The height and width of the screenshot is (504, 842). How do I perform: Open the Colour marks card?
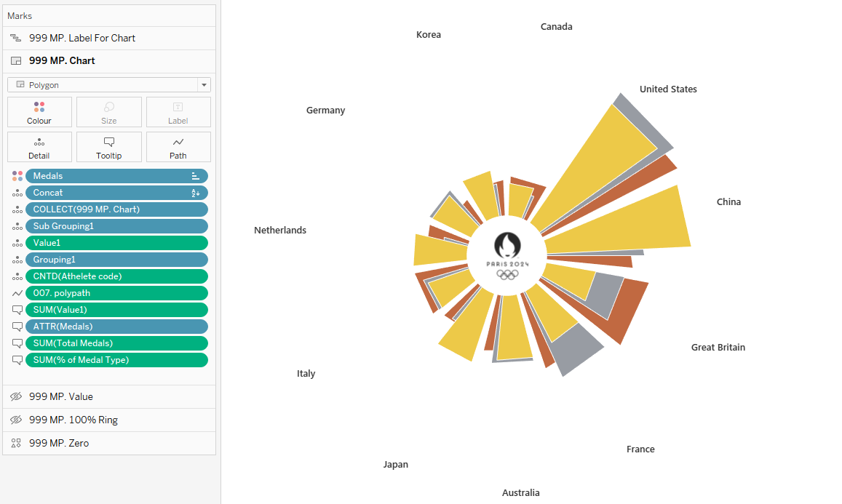39,112
